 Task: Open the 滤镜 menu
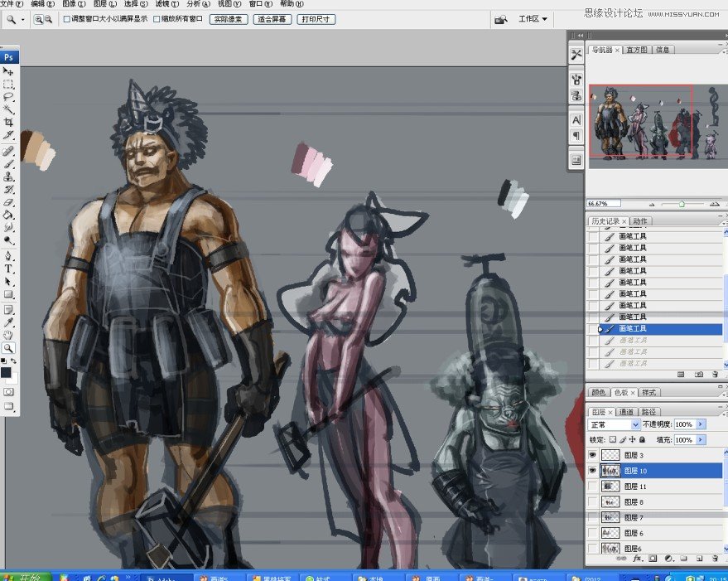(167, 3)
